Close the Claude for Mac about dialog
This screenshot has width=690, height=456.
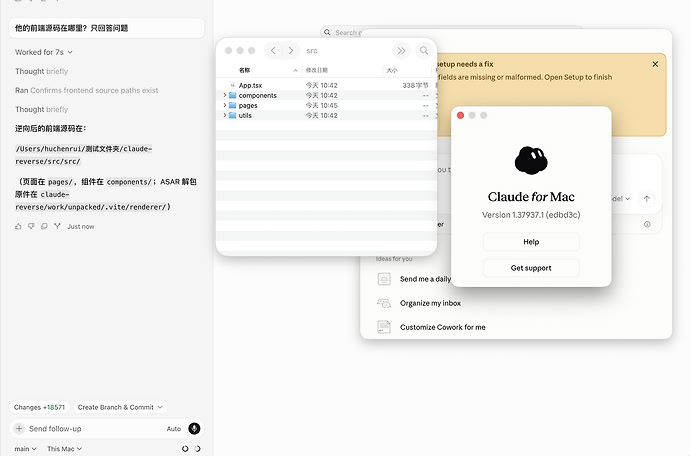[x=460, y=115]
